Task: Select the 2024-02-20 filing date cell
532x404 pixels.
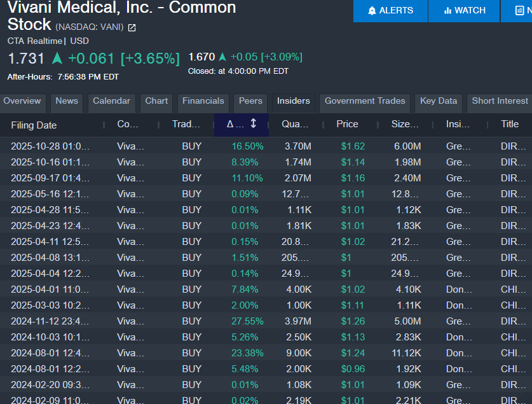Action: click(50, 385)
